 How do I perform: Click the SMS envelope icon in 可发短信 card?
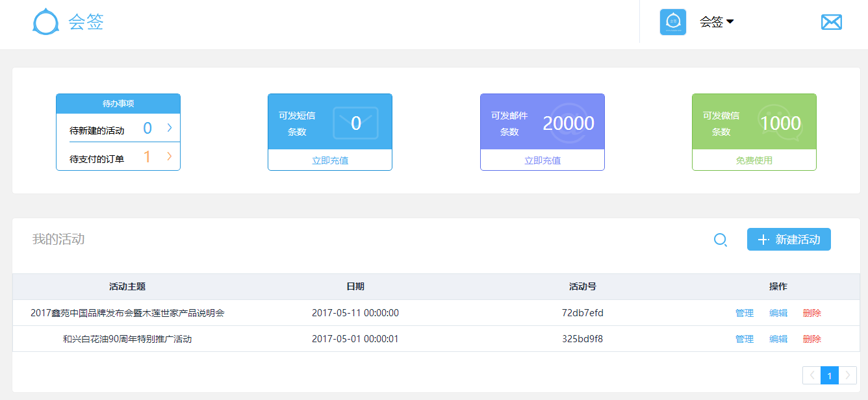pos(355,123)
